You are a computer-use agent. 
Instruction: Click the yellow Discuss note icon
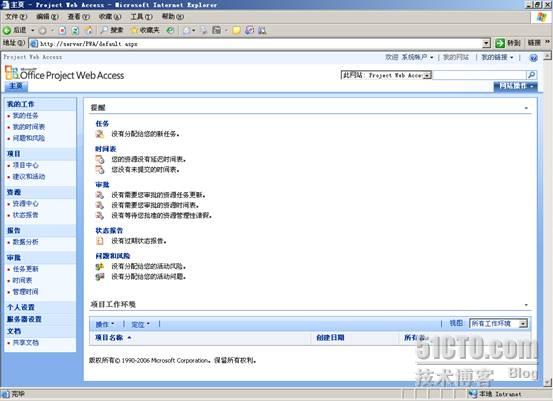click(x=236, y=31)
